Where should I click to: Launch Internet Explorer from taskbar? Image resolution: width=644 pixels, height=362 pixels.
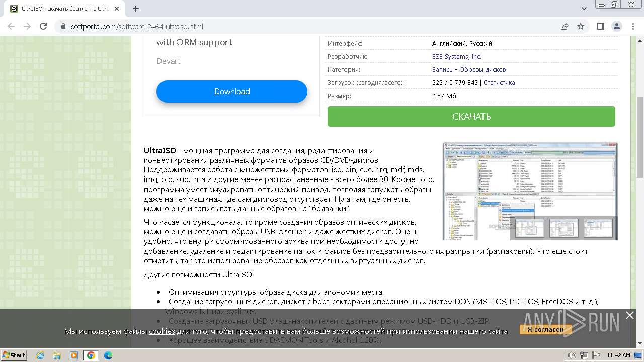[40, 355]
